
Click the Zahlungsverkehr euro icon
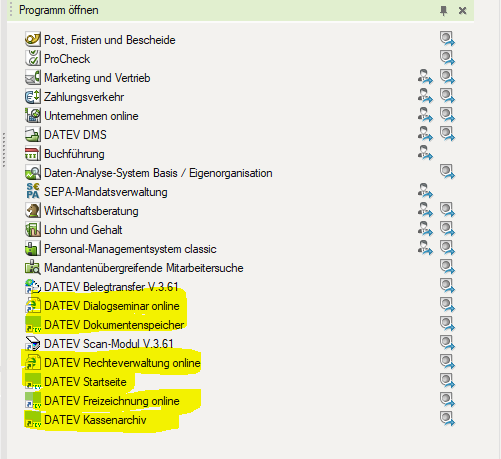point(33,96)
